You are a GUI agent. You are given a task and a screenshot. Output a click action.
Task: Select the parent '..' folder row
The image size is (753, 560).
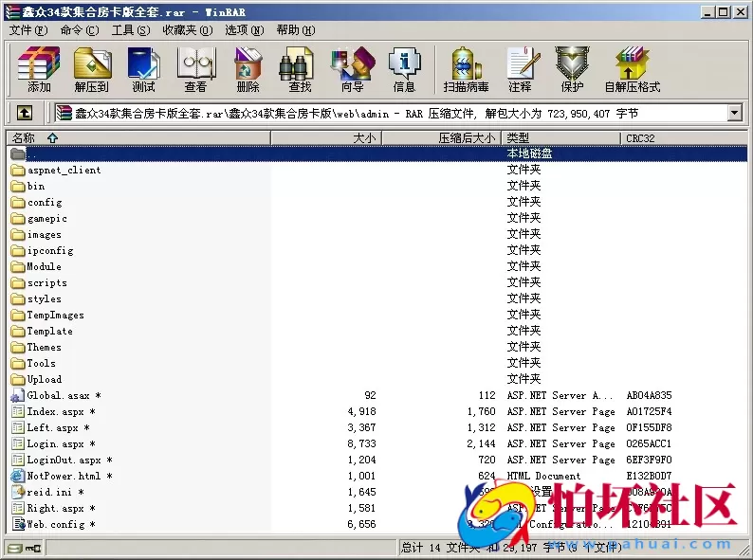377,154
